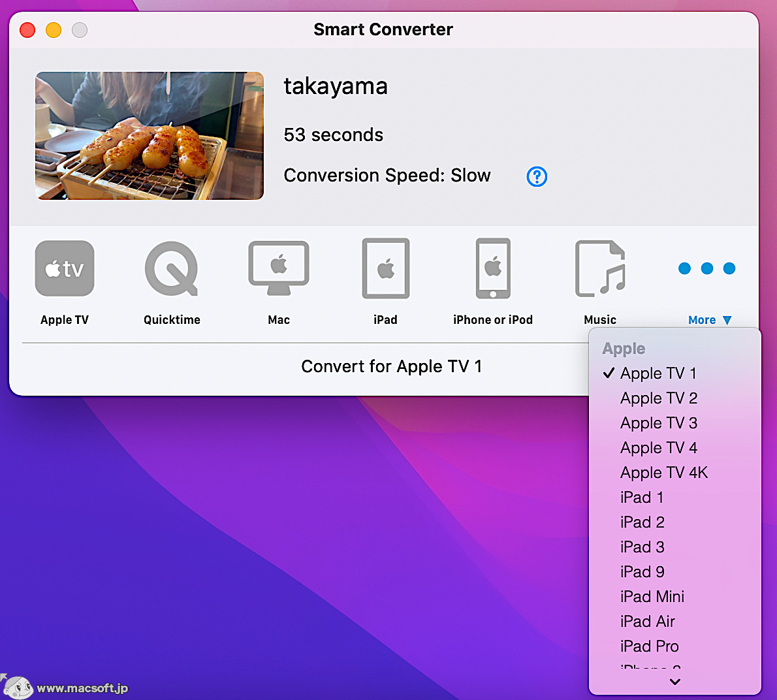Click the Apple section header in menu
The width and height of the screenshot is (777, 700).
coord(623,348)
